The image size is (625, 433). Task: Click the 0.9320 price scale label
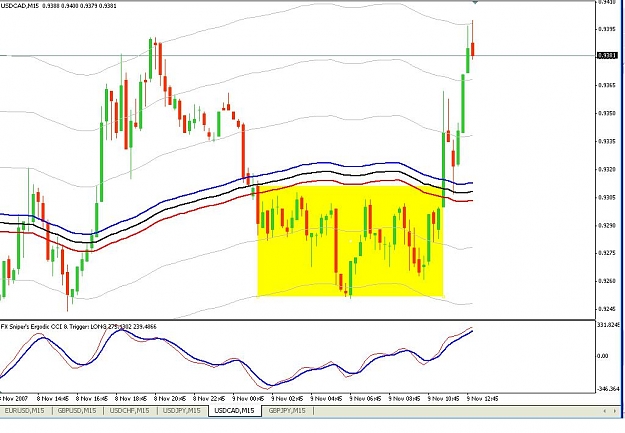tap(607, 169)
